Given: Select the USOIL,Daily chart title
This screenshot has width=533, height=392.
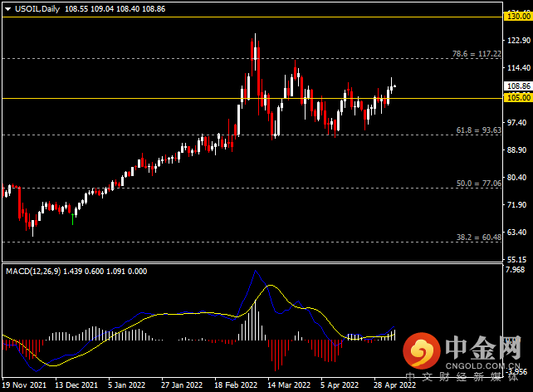Looking at the screenshot, I should click(37, 9).
